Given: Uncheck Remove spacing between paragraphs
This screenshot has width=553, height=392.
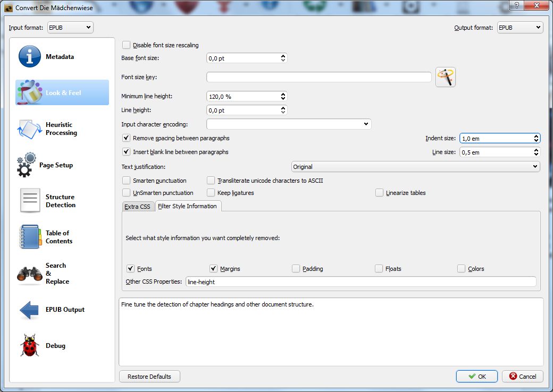Looking at the screenshot, I should click(x=126, y=138).
